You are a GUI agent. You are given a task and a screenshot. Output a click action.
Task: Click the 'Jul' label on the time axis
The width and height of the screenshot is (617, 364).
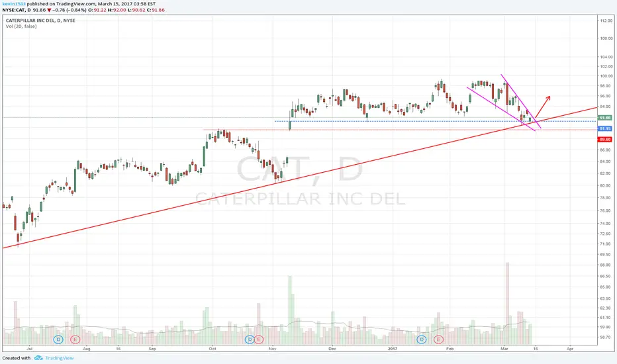click(29, 349)
